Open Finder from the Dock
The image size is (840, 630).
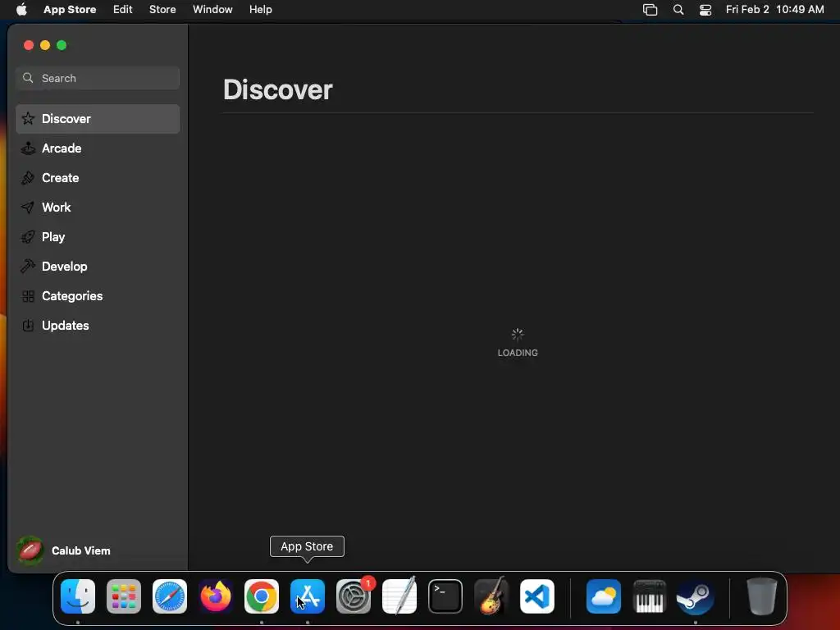click(x=78, y=596)
